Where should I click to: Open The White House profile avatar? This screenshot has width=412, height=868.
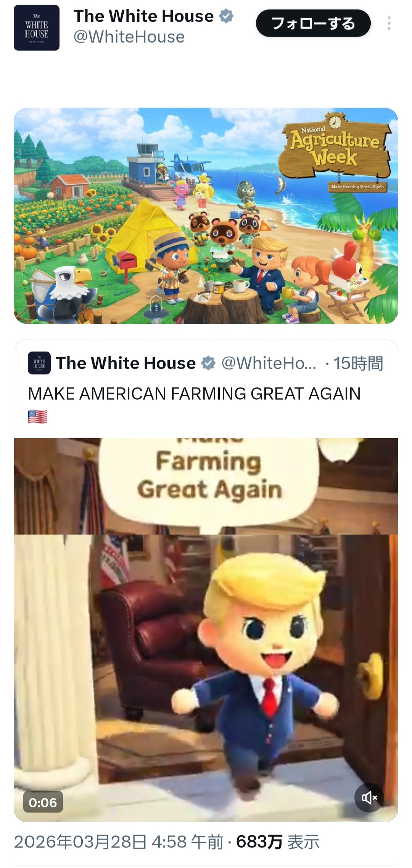point(37,28)
